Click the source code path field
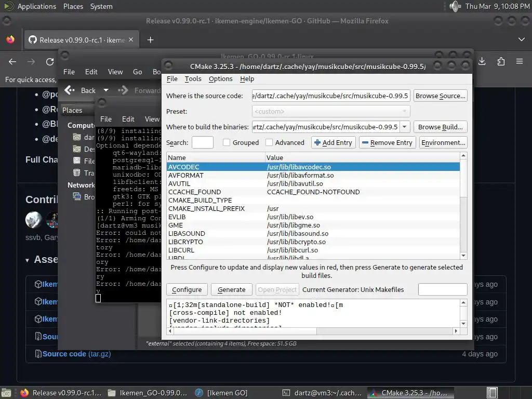532x399 pixels. [331, 96]
